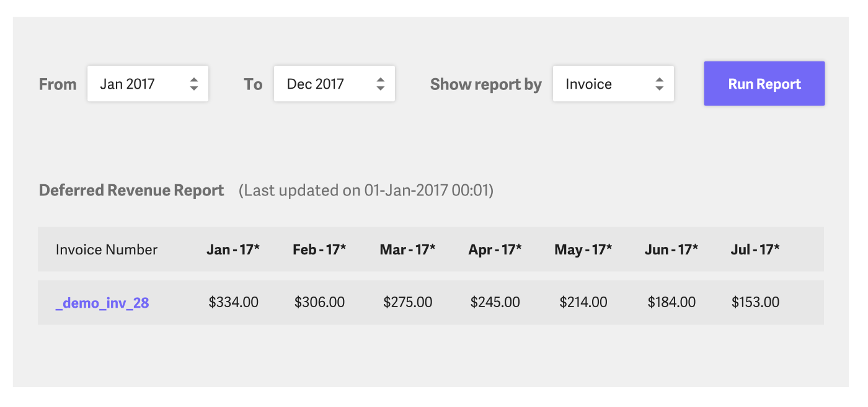Screen dimensions: 868x407
Task: Click the Deferred Revenue Report heading
Action: [131, 190]
